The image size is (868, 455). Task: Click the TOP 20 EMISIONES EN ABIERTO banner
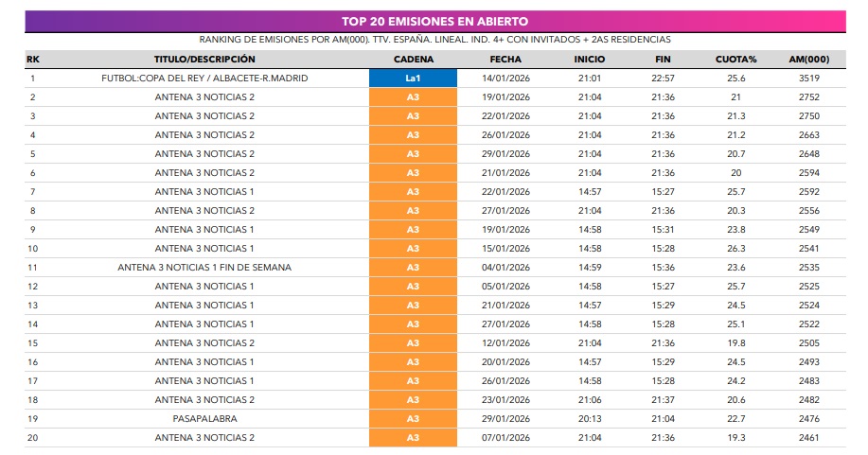434,21
